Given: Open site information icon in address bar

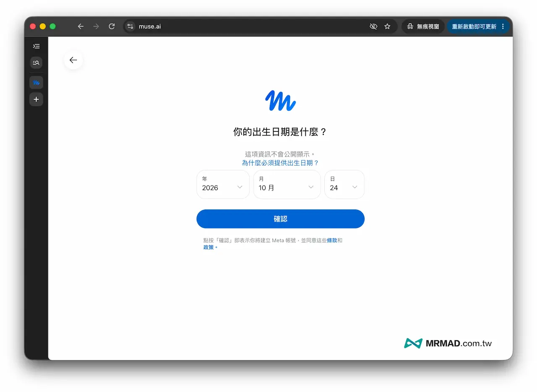Looking at the screenshot, I should [130, 26].
